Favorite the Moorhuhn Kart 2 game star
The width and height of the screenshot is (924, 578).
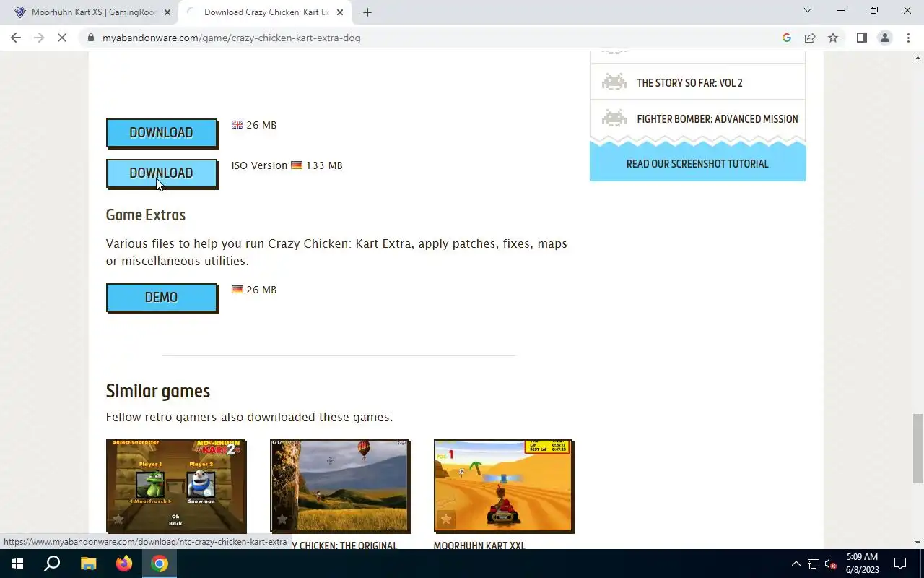[118, 519]
